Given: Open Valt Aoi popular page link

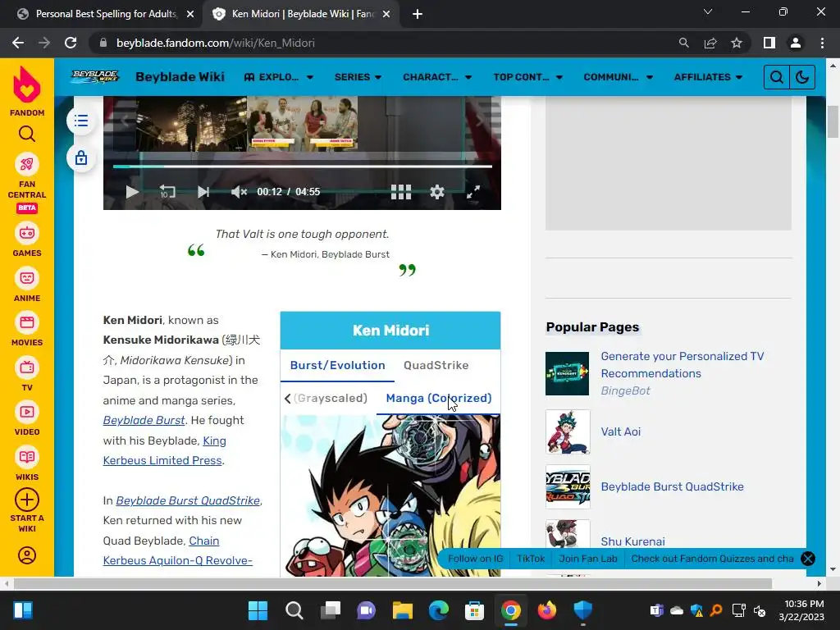Looking at the screenshot, I should (x=620, y=431).
